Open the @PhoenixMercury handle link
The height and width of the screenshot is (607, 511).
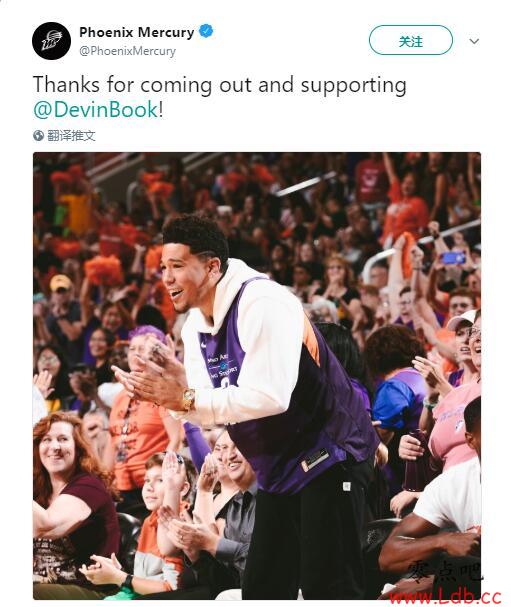pyautogui.click(x=127, y=51)
